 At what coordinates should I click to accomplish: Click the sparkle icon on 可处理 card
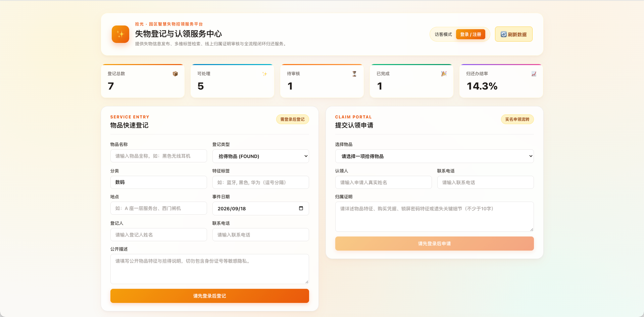[265, 74]
